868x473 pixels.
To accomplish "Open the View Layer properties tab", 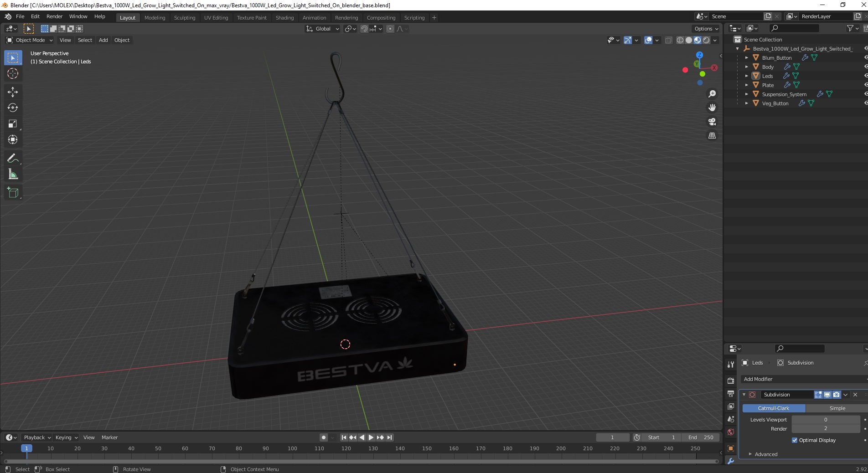I will click(731, 406).
